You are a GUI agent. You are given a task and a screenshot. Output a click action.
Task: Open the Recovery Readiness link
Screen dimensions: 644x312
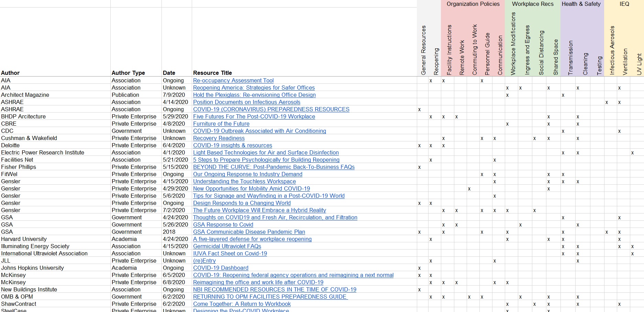pyautogui.click(x=219, y=138)
